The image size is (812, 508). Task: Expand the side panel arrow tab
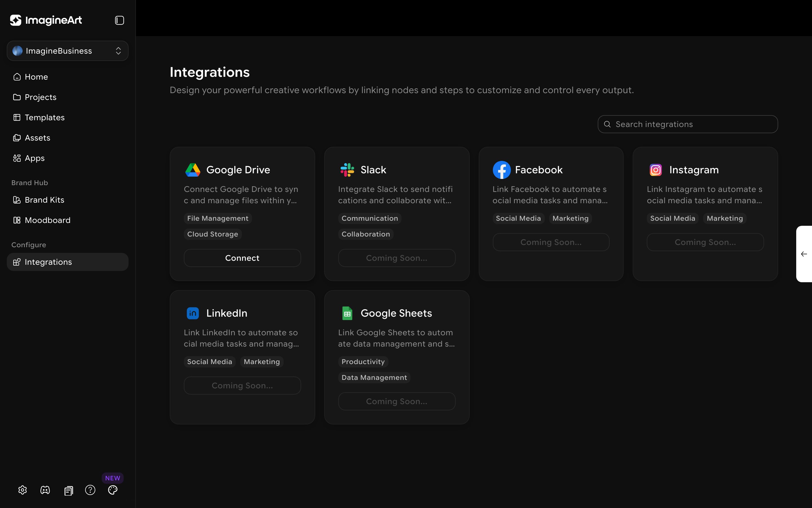tap(804, 254)
